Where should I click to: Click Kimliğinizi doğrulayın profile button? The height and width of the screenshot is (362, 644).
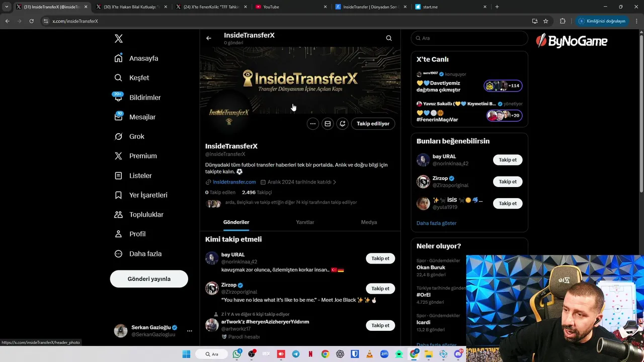point(602,21)
